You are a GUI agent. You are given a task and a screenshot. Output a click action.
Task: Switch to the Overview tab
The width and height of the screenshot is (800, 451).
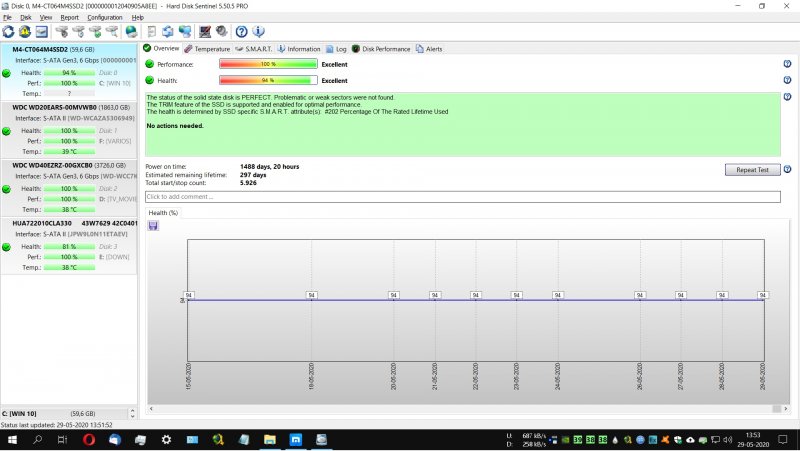click(161, 48)
